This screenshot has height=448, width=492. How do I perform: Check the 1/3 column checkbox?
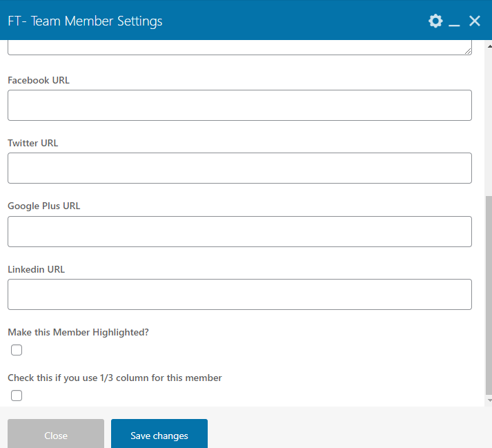[17, 396]
